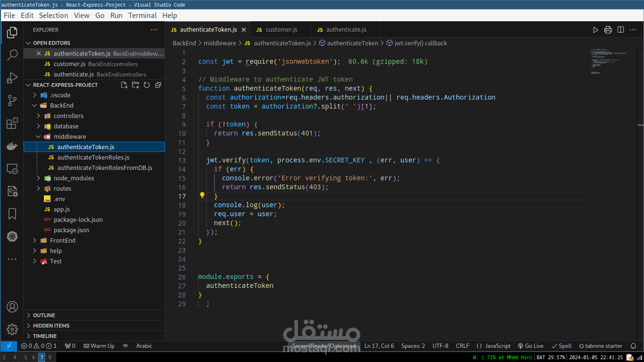Close the authenticateToken.js editor tab
The image size is (644, 362).
click(244, 30)
